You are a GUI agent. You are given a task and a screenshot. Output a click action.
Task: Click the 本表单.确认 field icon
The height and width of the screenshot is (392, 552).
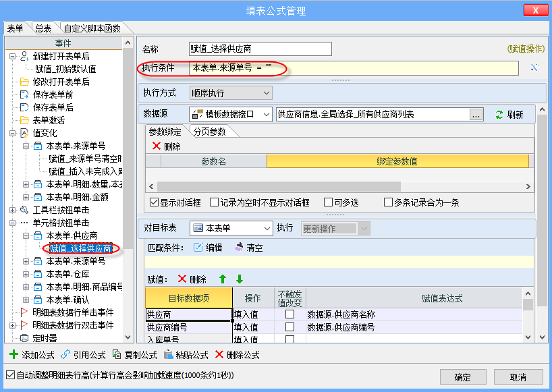pos(38,300)
